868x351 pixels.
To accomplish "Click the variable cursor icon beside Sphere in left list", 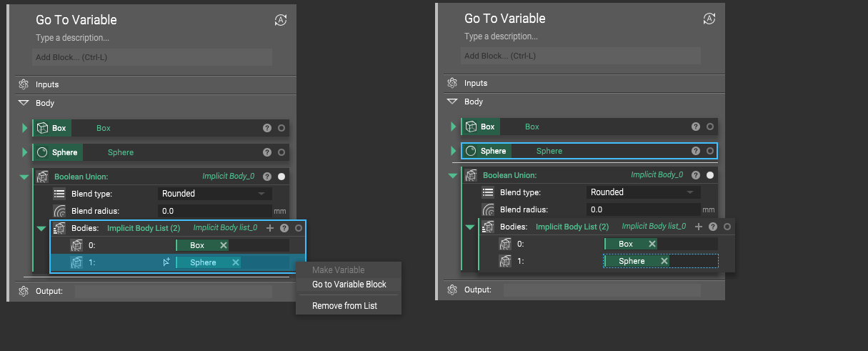I will tap(166, 263).
